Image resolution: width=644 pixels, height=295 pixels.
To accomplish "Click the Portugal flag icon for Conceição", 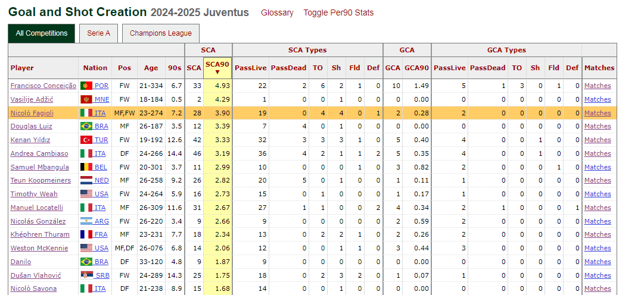I will point(86,86).
